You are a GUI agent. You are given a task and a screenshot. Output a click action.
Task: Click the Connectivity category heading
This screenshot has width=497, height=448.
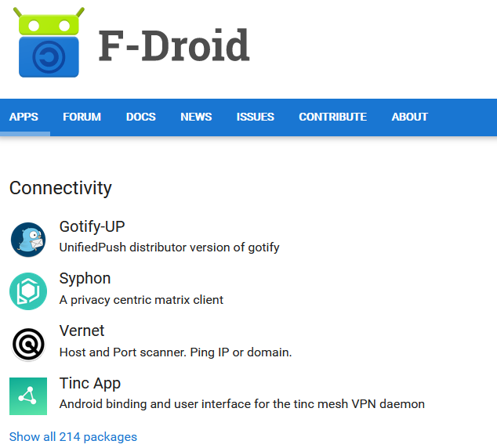pyautogui.click(x=60, y=188)
